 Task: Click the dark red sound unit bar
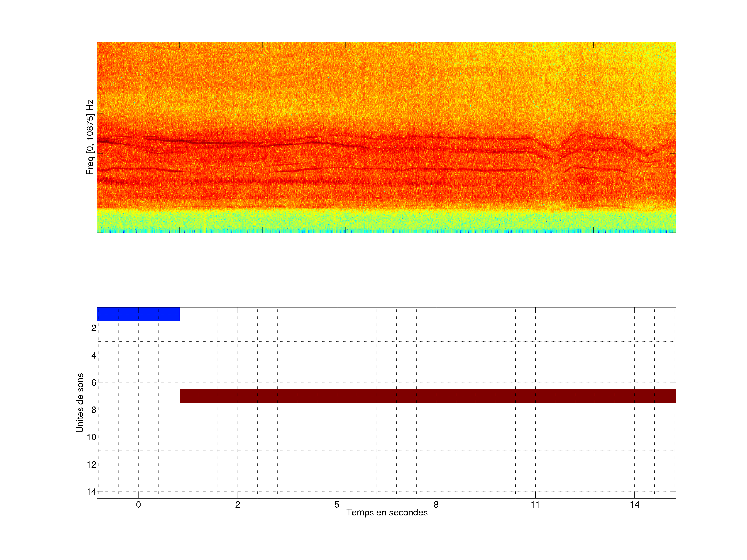[x=427, y=396]
